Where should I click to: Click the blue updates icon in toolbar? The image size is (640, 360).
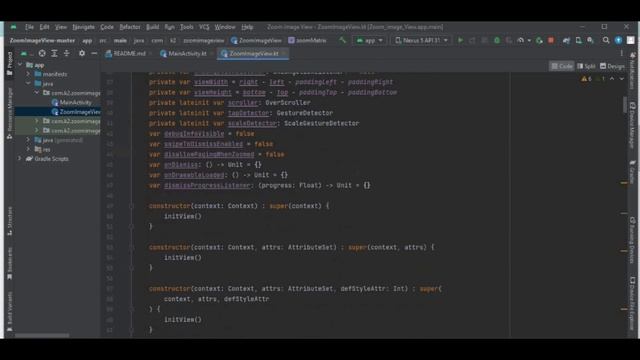(619, 40)
